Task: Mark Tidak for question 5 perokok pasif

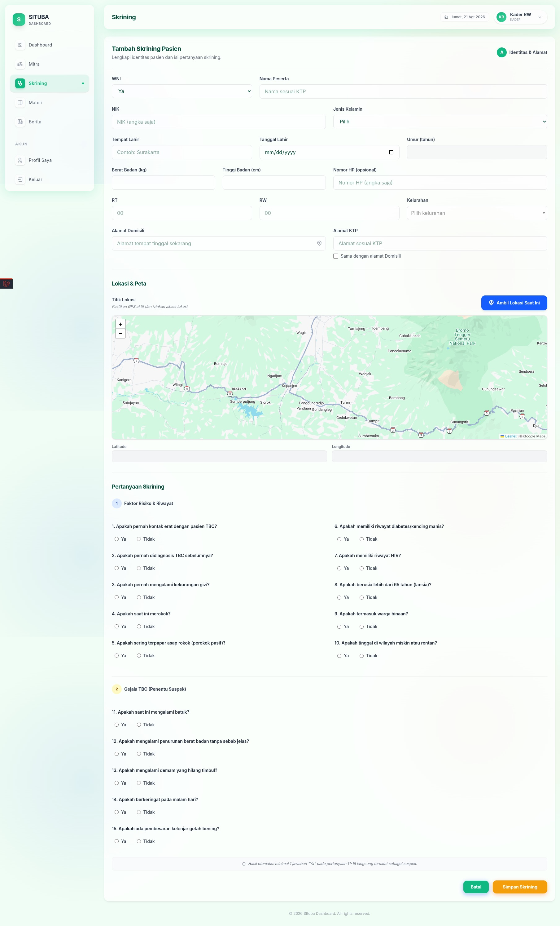Action: [x=139, y=656]
